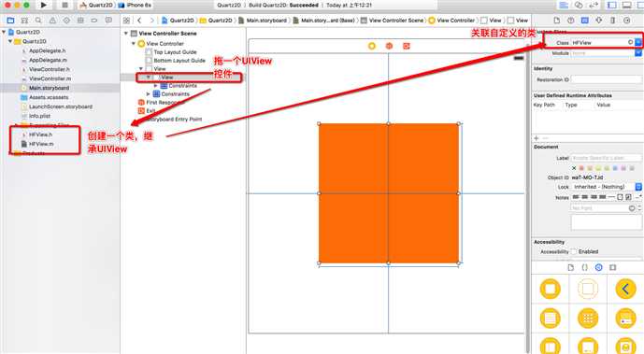Choose the iPhone 6s device destination
This screenshot has height=354, width=644.
[135, 5]
